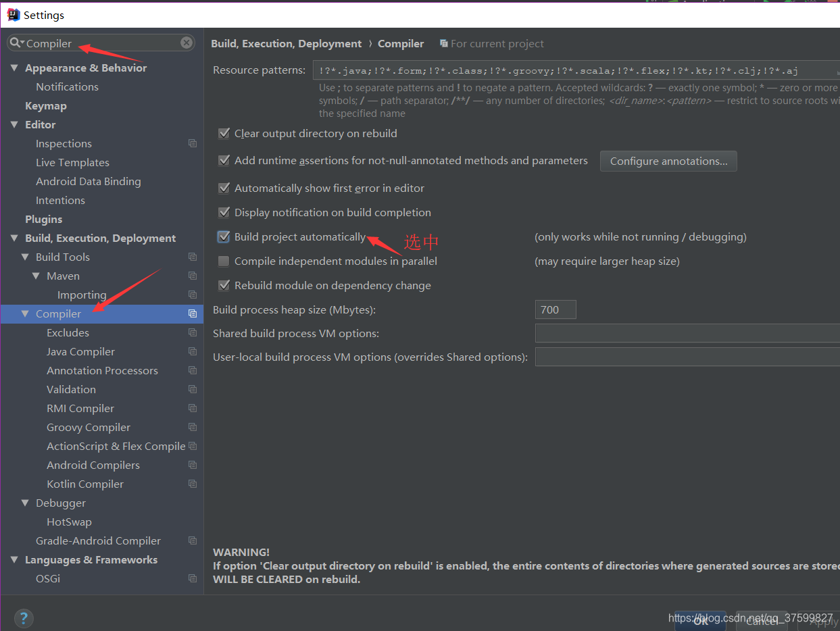The height and width of the screenshot is (631, 840).
Task: Clear the Compiler search query with the X icon
Action: (187, 43)
